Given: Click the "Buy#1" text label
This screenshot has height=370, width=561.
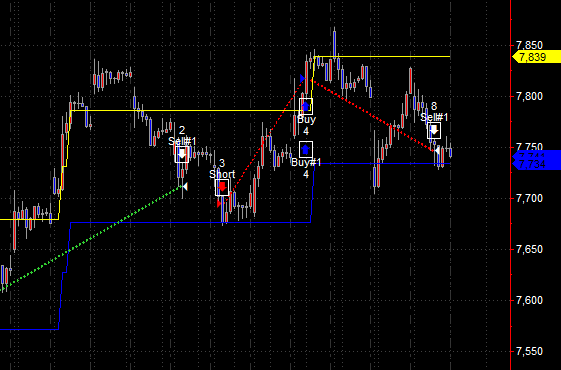Looking at the screenshot, I should tap(306, 162).
